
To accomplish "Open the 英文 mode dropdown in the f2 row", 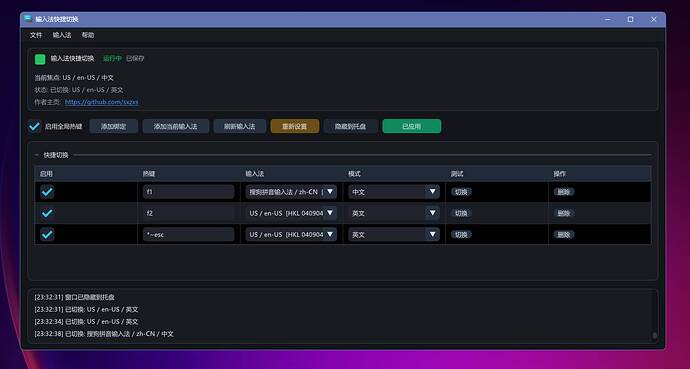I will point(394,213).
